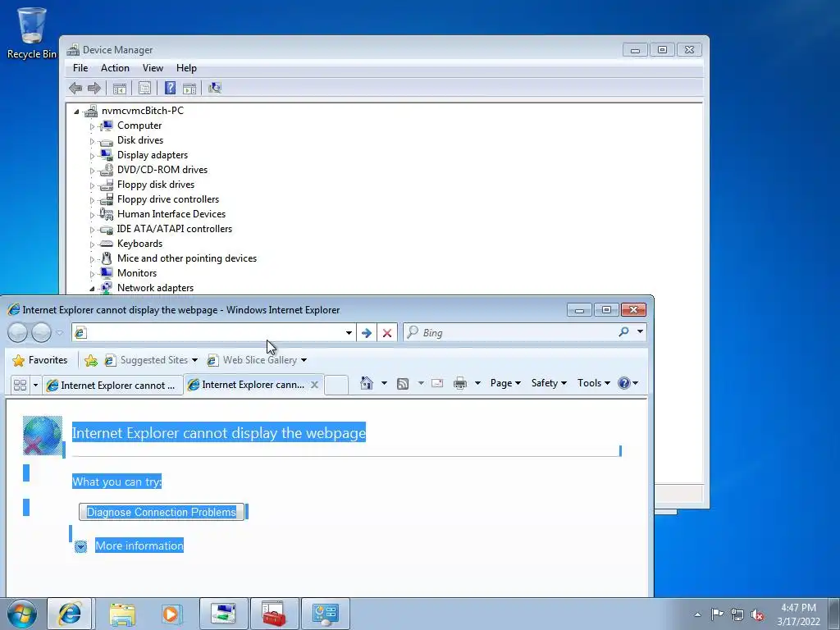The image size is (840, 630).
Task: Open the Suggested Sites link
Action: 151,360
